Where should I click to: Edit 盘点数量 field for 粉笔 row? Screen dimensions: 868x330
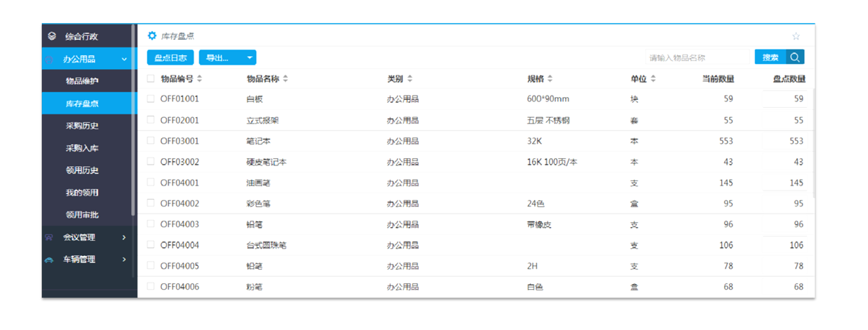coord(785,287)
